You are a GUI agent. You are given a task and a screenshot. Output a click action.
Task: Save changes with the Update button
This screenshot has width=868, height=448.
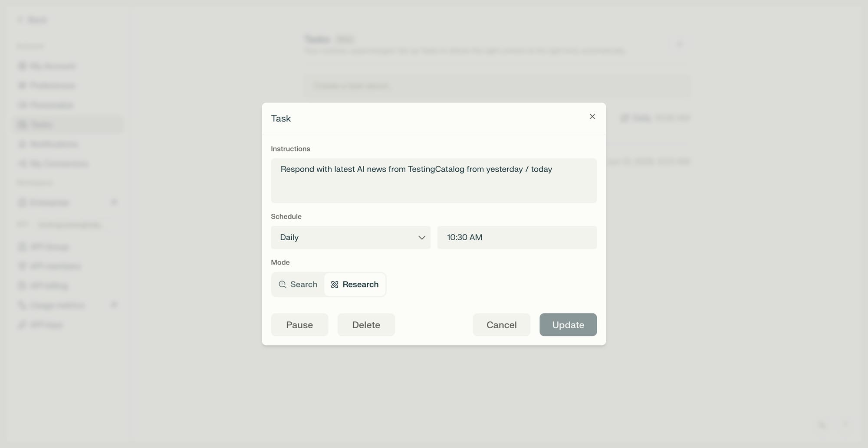568,325
